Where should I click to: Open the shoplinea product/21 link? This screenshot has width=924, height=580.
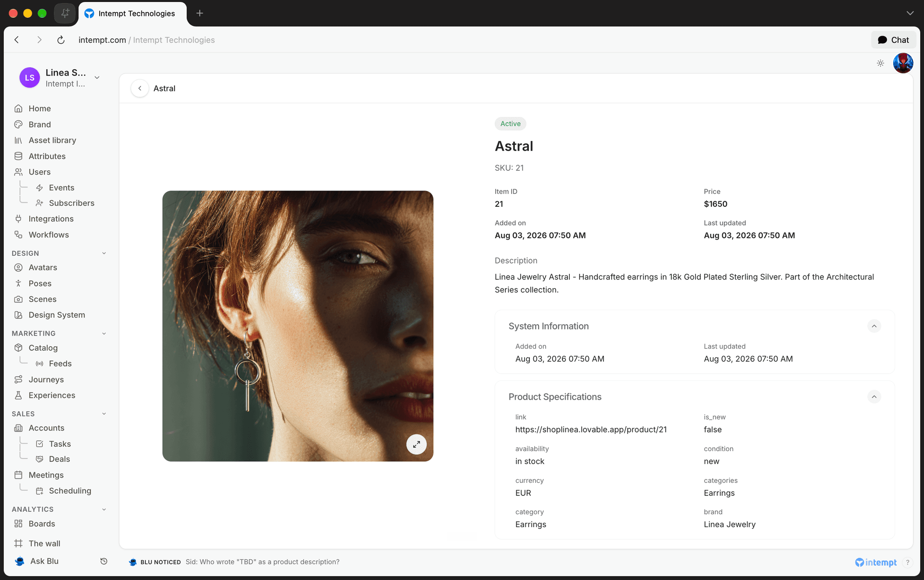click(x=591, y=429)
